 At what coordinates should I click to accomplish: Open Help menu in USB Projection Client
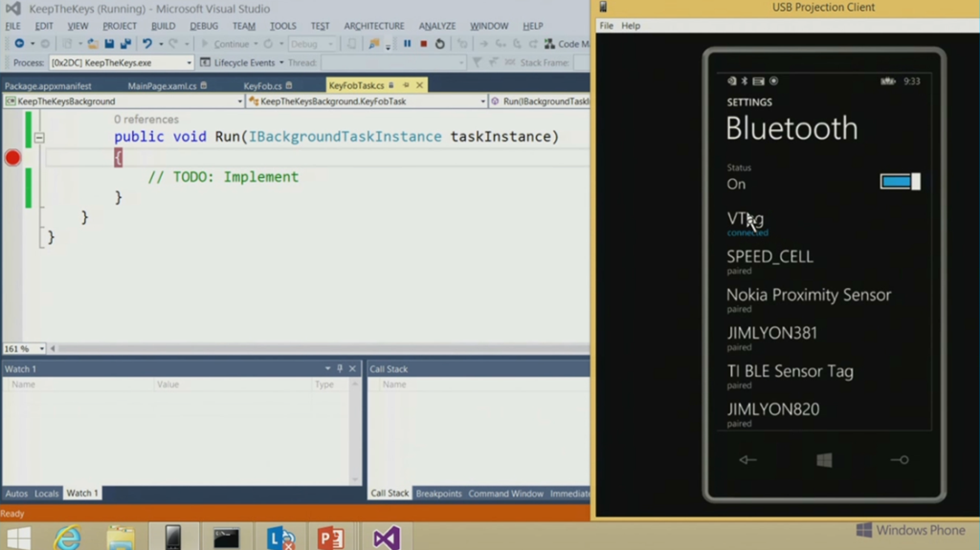click(631, 26)
